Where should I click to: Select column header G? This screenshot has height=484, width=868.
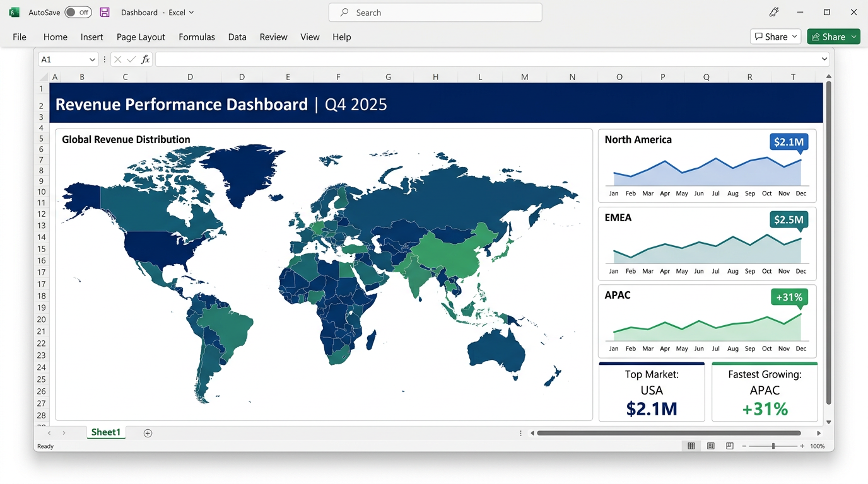(x=388, y=77)
